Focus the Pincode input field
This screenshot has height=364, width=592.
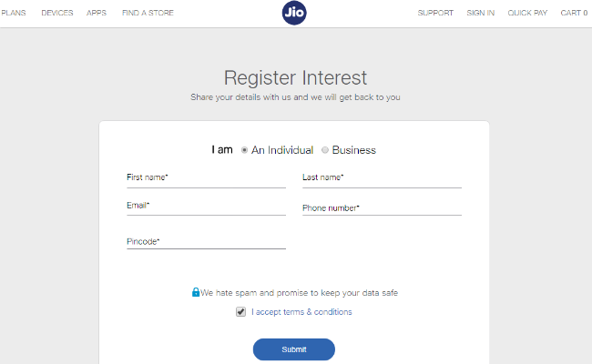tap(206, 241)
